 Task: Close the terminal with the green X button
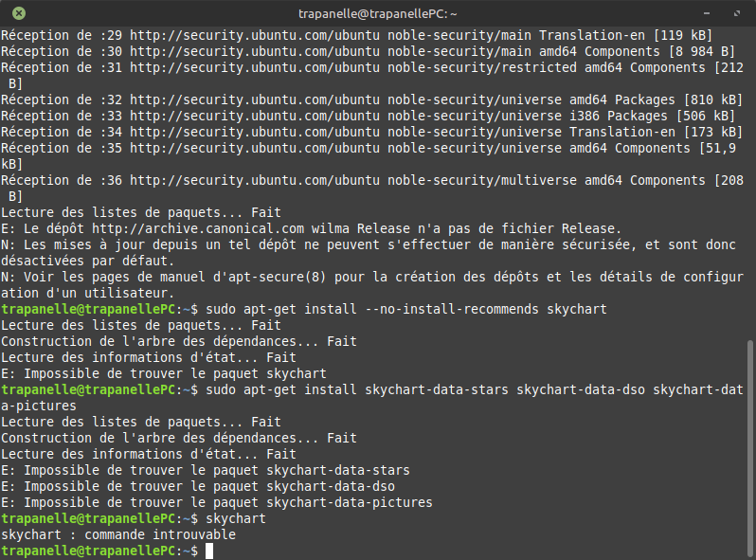tap(19, 13)
